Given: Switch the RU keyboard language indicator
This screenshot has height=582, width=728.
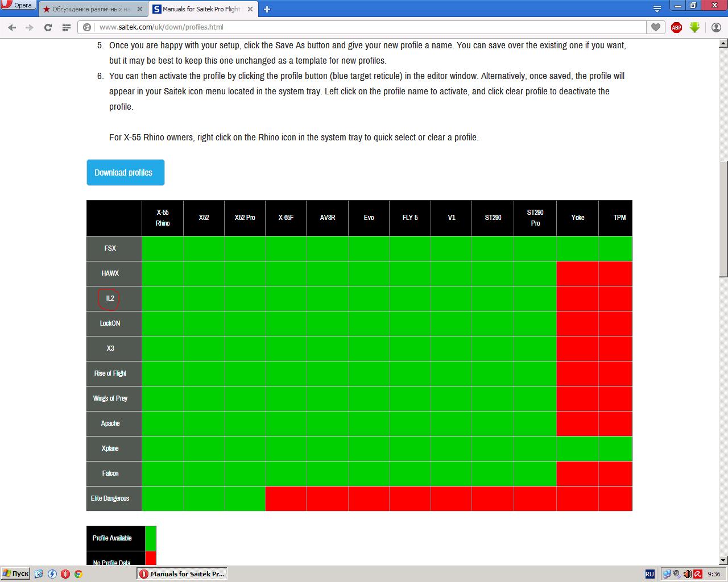Looking at the screenshot, I should click(x=650, y=574).
